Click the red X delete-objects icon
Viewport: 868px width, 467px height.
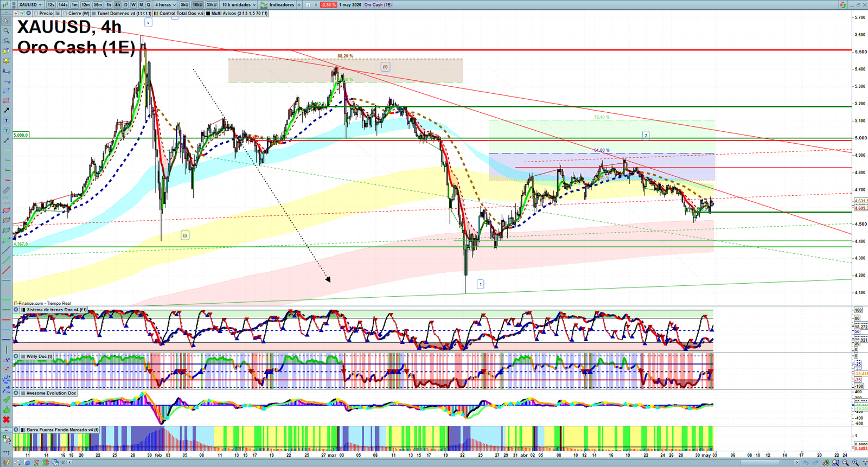pyautogui.click(x=7, y=420)
